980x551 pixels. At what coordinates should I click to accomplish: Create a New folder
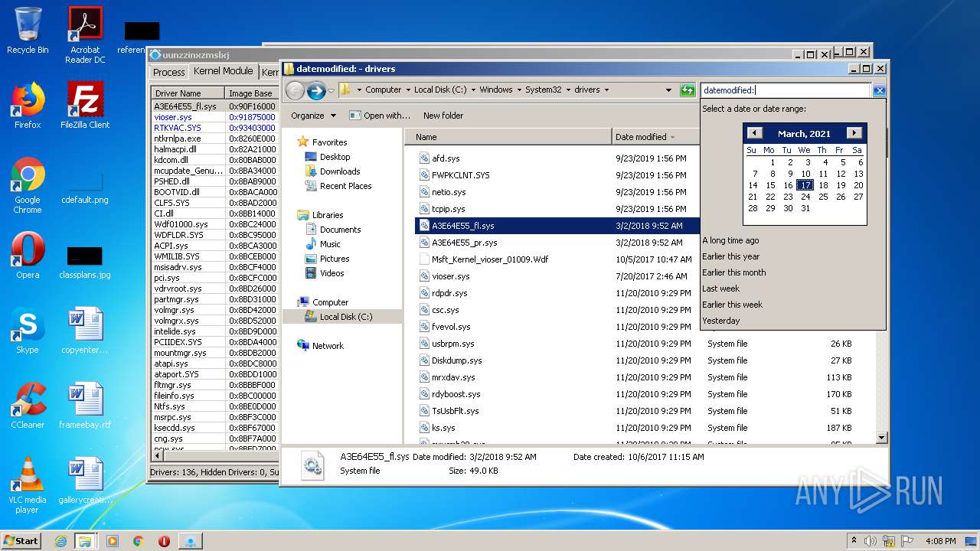[x=443, y=116]
